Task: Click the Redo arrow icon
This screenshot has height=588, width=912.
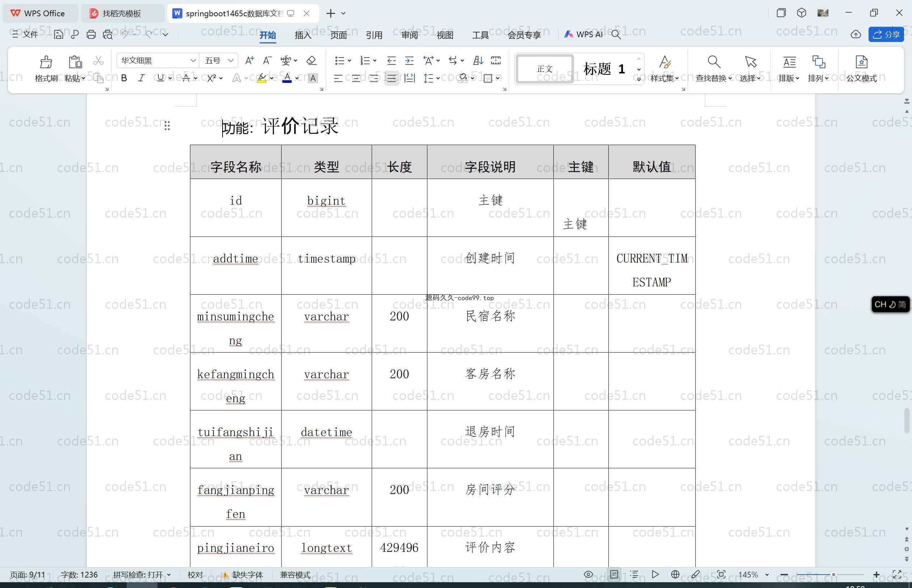Action: tap(149, 34)
